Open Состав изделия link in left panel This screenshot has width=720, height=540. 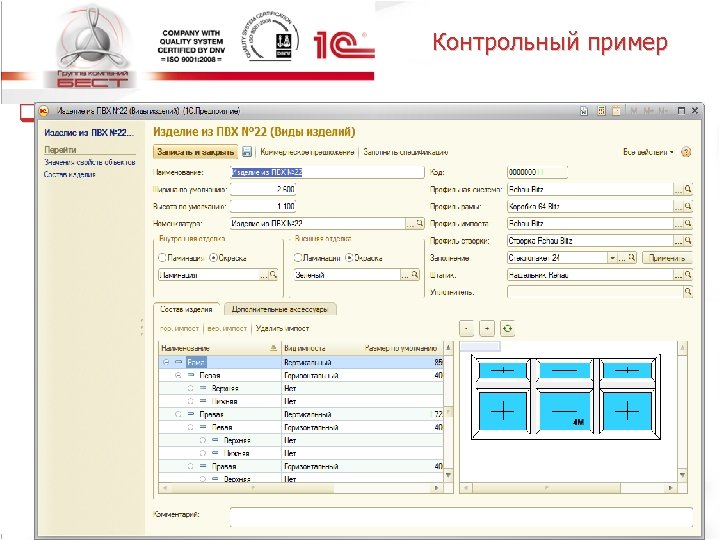click(70, 174)
